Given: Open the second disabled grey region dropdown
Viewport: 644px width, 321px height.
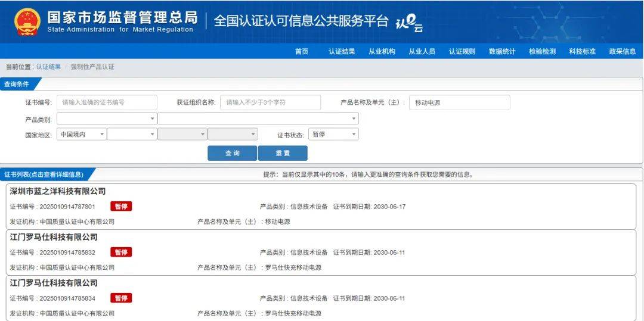Looking at the screenshot, I should pos(233,134).
